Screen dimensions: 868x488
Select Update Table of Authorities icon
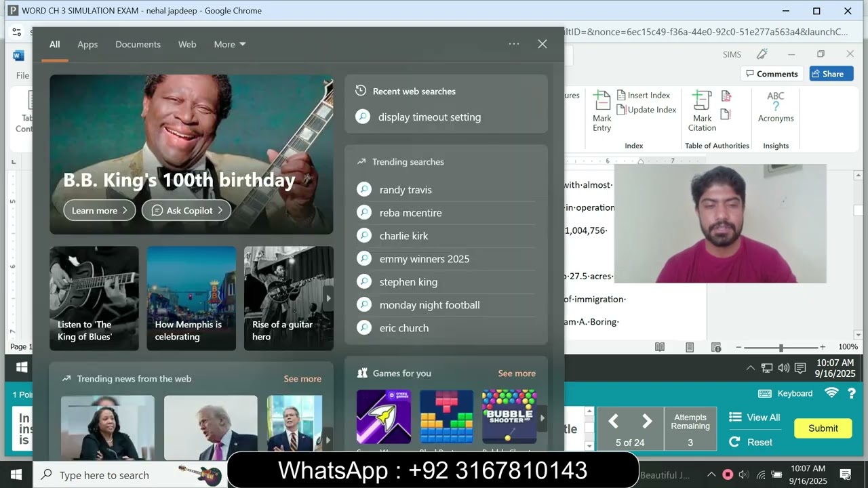(726, 114)
